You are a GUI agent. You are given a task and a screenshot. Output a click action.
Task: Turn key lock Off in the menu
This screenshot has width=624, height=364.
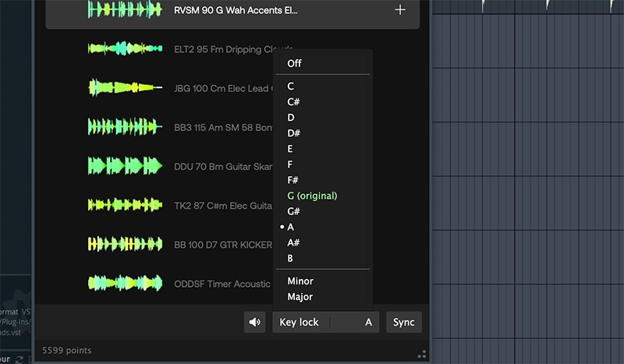[x=294, y=63]
